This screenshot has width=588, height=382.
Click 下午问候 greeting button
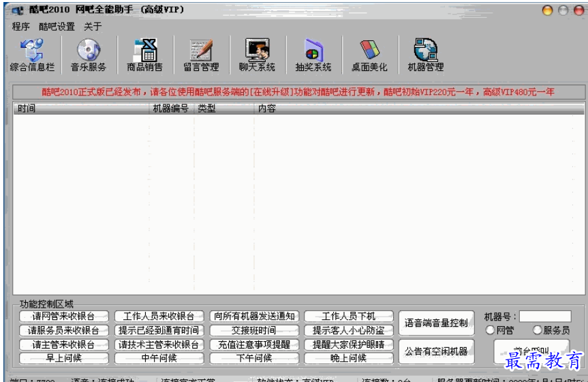pyautogui.click(x=254, y=358)
